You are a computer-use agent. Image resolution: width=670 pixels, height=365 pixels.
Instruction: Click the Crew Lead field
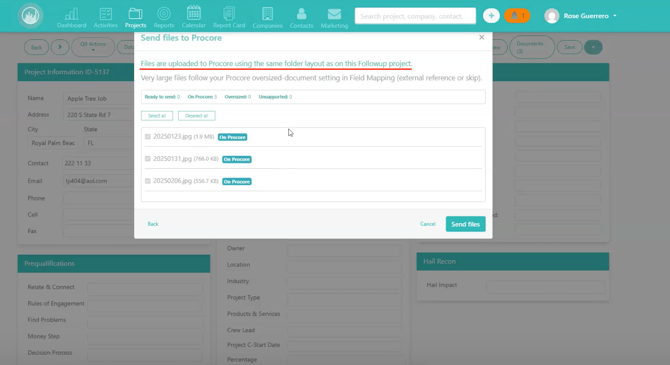pos(344,331)
